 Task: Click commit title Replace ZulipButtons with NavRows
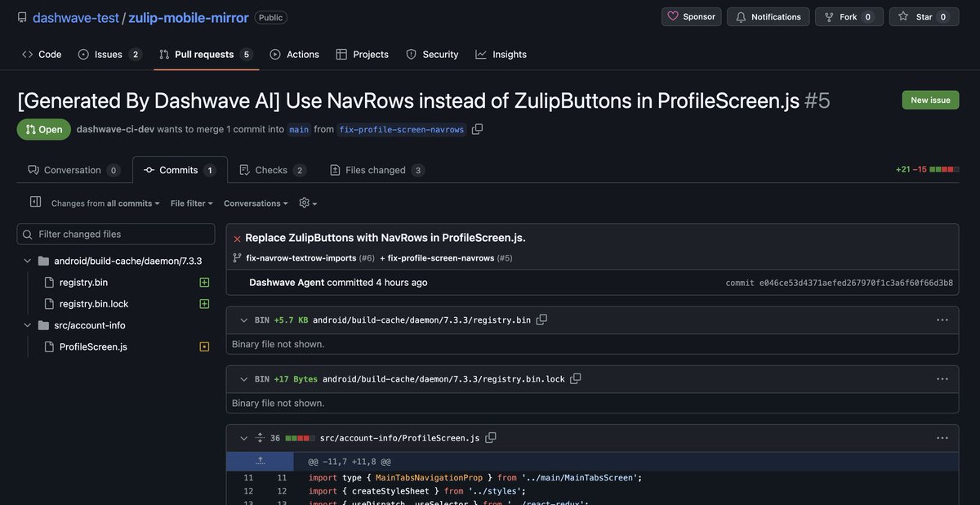[x=385, y=238]
